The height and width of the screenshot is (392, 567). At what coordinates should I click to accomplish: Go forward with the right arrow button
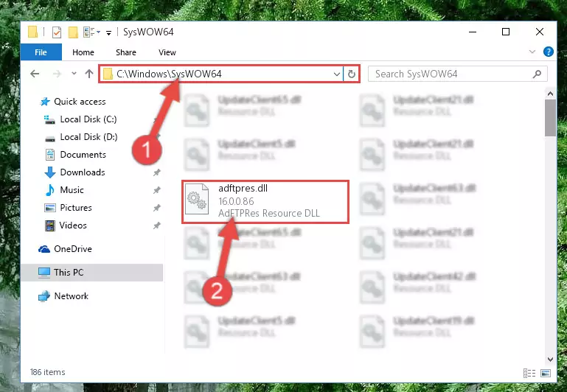[57, 74]
